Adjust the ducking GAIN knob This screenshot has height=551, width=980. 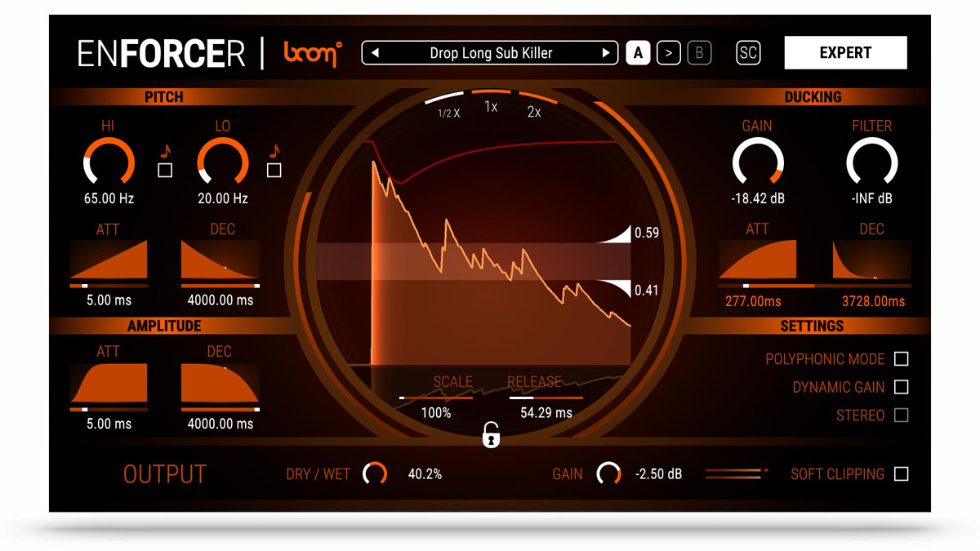757,161
